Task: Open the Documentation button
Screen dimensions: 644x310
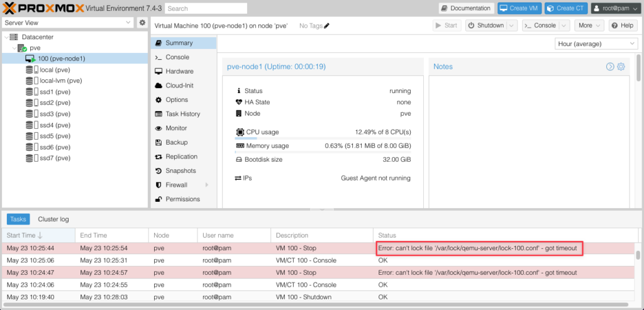Action: [467, 8]
